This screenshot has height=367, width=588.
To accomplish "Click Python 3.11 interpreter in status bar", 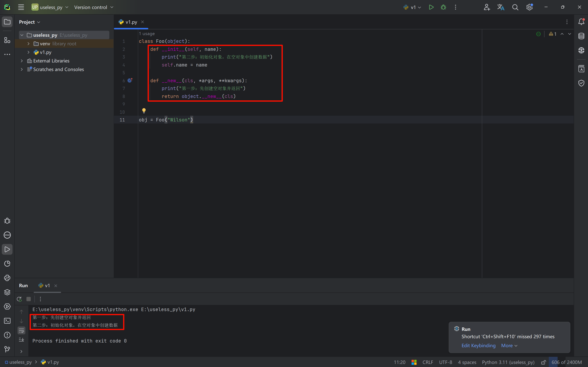I will (508, 362).
